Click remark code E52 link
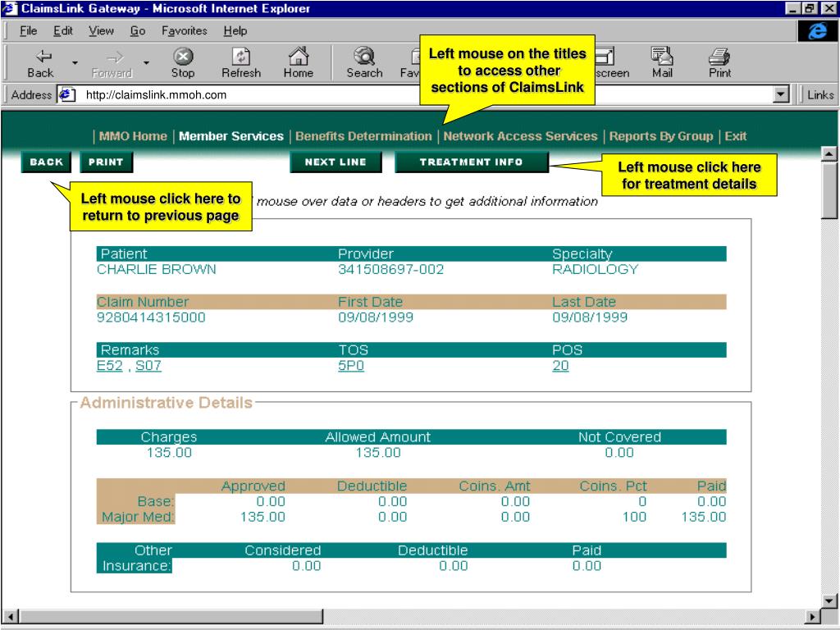840x630 pixels. [109, 366]
